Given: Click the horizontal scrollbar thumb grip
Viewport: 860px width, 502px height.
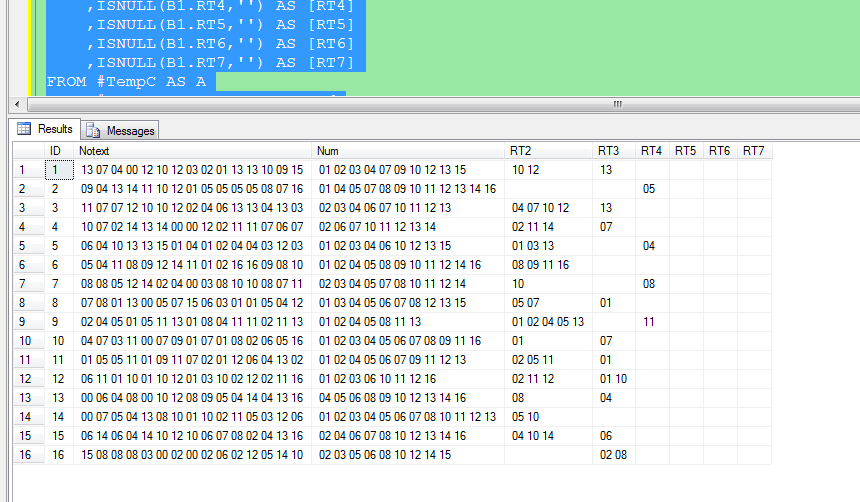Looking at the screenshot, I should pyautogui.click(x=618, y=104).
